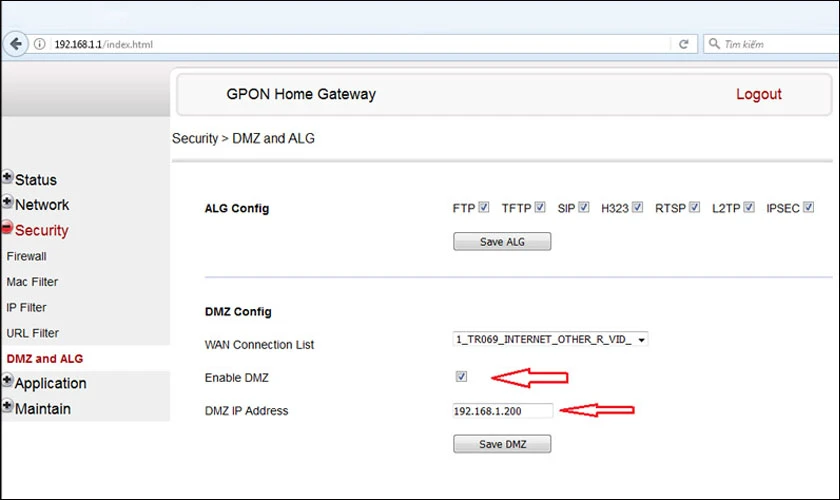Click the Network section label

pyautogui.click(x=42, y=205)
